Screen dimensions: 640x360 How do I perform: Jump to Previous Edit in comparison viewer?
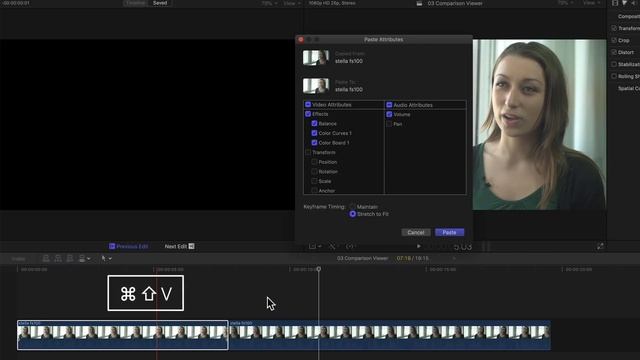click(x=129, y=246)
